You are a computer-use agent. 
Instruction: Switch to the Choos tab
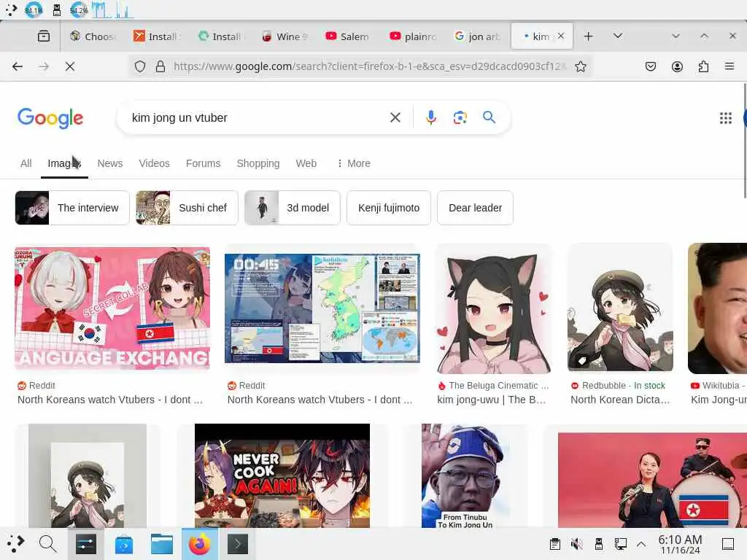click(93, 36)
